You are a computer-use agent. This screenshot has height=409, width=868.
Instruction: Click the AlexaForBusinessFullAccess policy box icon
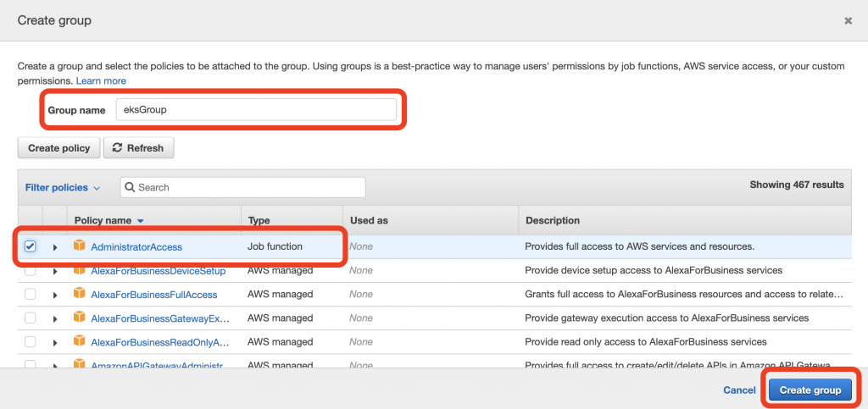(80, 294)
